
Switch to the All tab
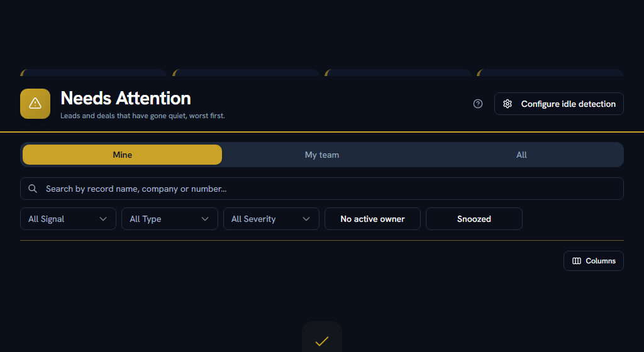521,155
